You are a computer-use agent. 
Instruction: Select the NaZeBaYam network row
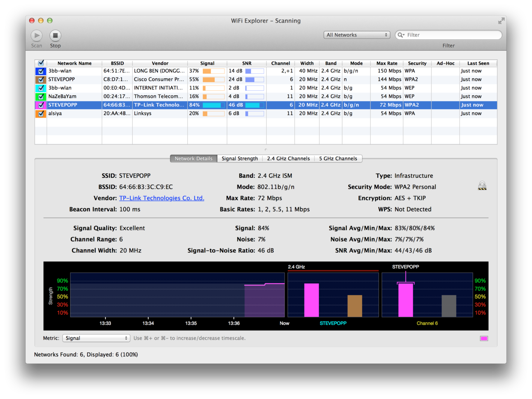coord(266,97)
